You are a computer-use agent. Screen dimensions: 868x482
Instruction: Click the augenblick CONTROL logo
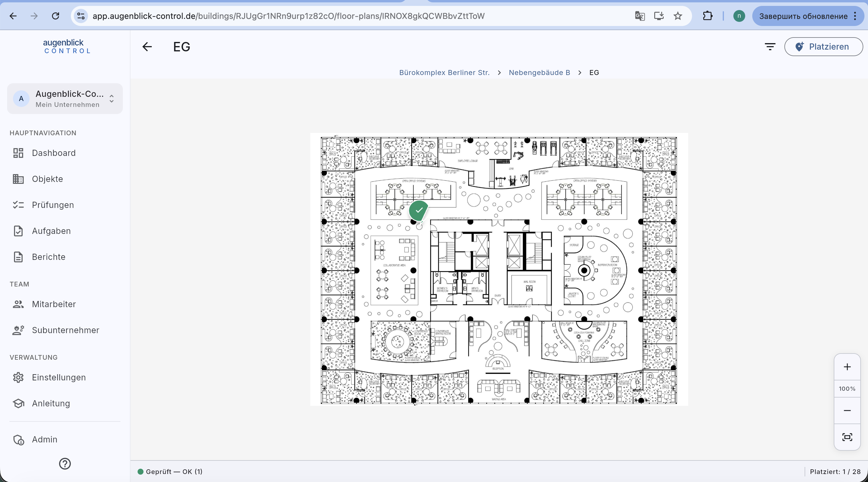point(66,46)
